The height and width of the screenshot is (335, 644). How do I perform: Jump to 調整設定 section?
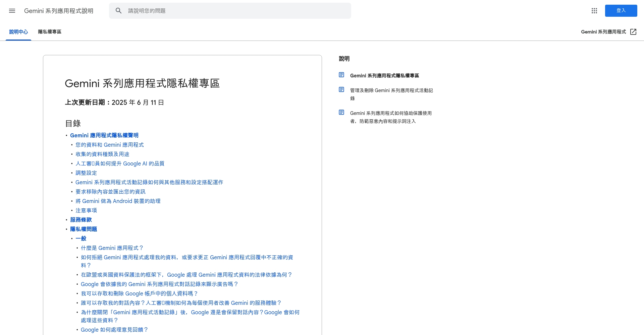pyautogui.click(x=86, y=173)
